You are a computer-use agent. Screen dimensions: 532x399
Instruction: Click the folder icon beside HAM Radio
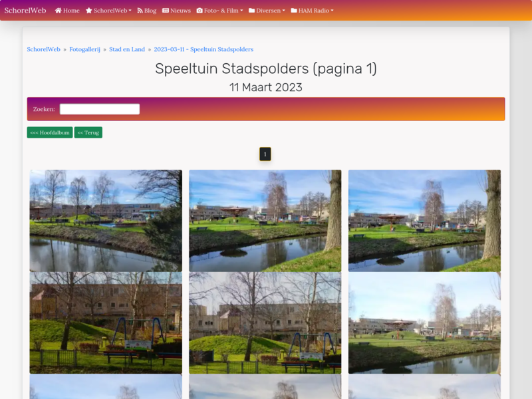294,11
